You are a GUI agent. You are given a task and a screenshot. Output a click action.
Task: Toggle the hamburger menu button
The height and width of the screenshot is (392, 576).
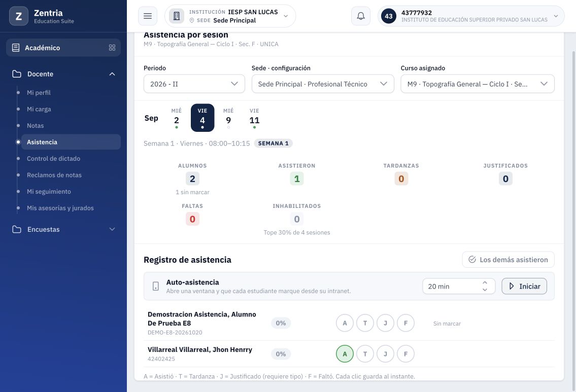point(148,16)
